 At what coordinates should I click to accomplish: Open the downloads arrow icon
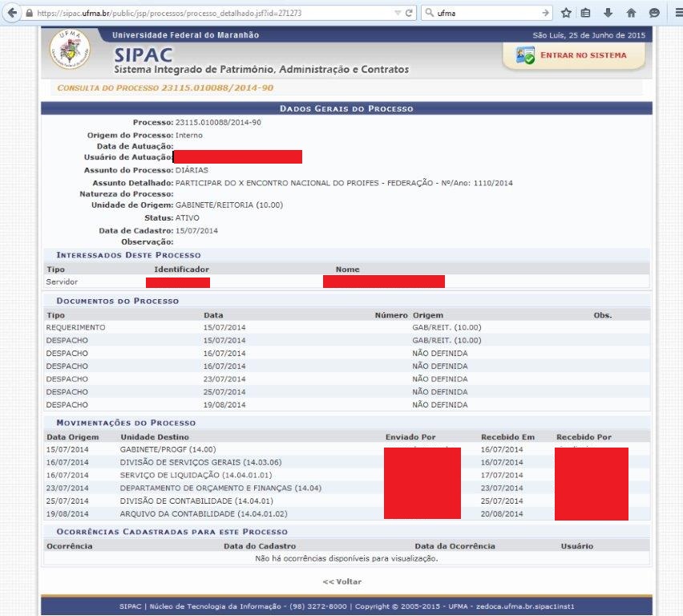click(608, 13)
